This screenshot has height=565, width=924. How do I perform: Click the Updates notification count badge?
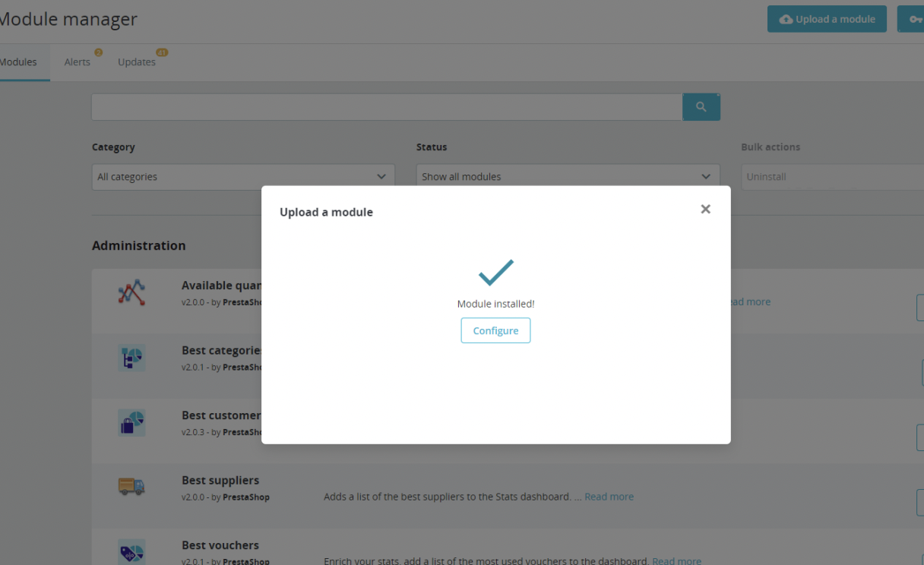[162, 52]
